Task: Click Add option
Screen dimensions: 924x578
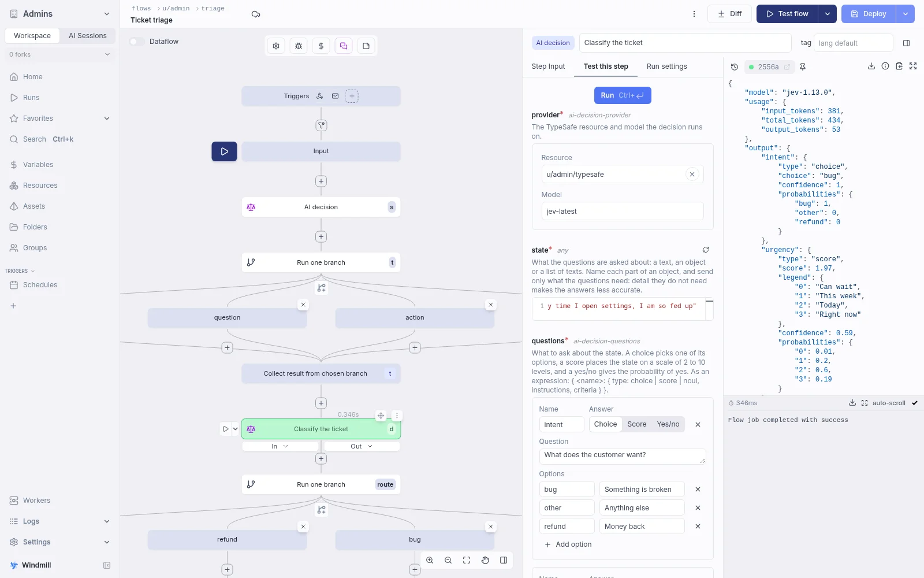Action: (568, 544)
